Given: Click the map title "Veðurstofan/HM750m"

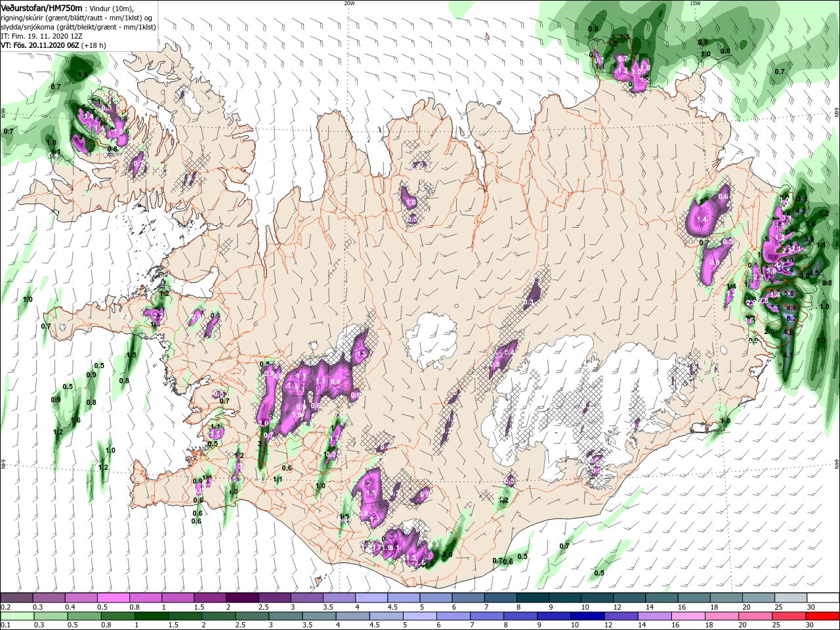Looking at the screenshot, I should pyautogui.click(x=41, y=7).
